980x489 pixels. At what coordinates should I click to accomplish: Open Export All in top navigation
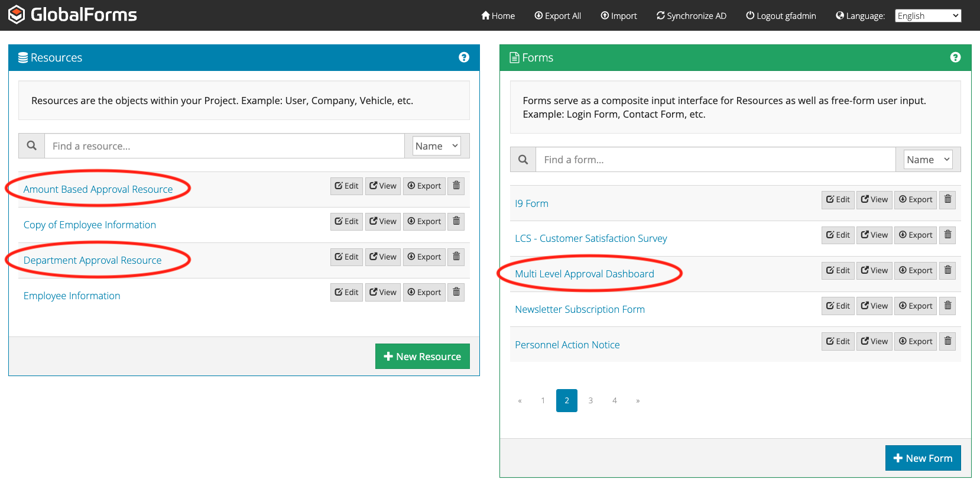click(x=558, y=16)
